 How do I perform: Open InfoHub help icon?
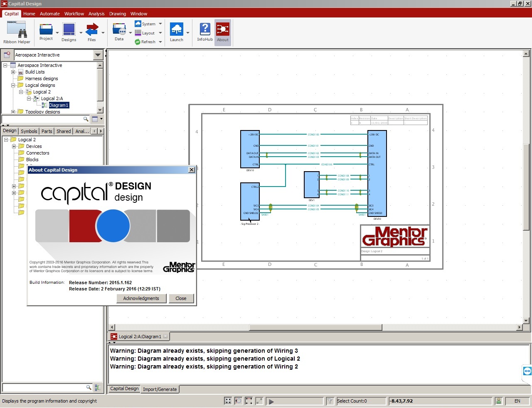click(x=205, y=29)
